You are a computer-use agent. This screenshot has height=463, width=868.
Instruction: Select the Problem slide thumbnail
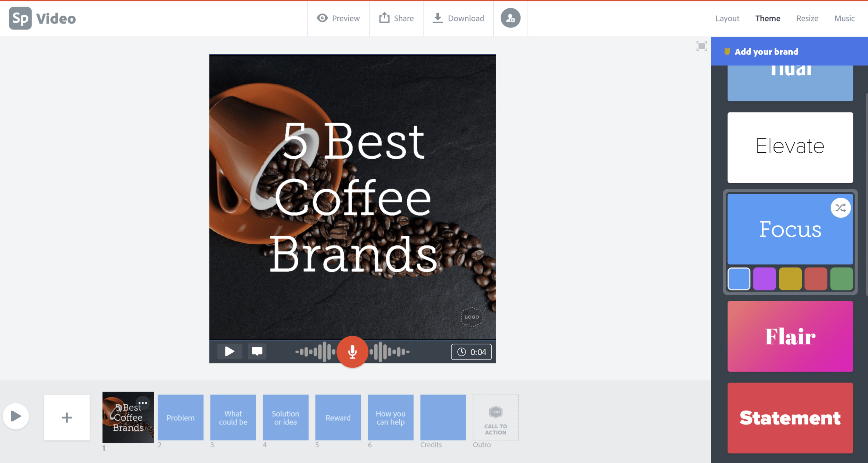click(181, 417)
